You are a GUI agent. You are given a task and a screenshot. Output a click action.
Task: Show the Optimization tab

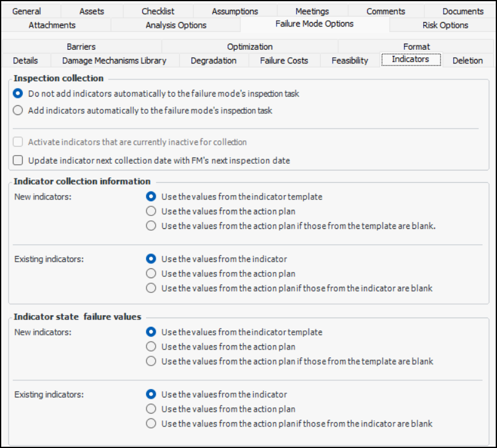(x=249, y=47)
